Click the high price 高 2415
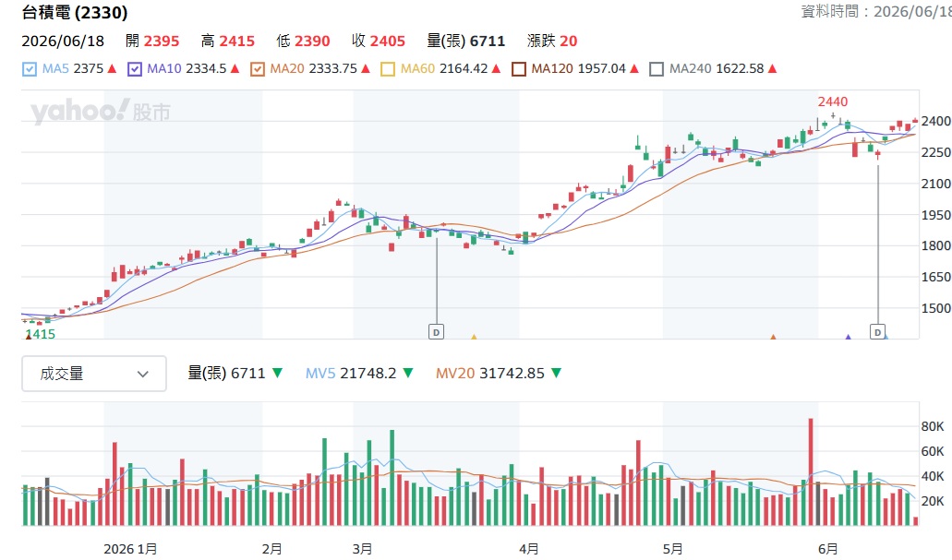 (x=228, y=42)
